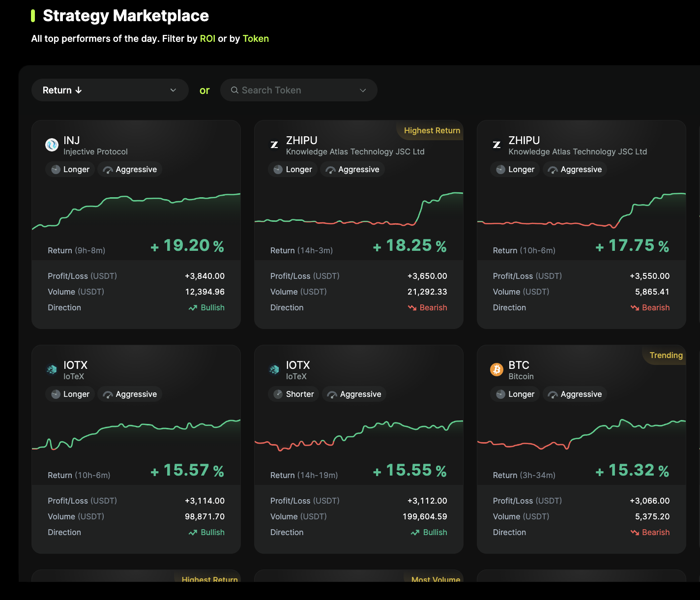Focus the Search Token input field
Screen dimensions: 700x600
pos(299,90)
